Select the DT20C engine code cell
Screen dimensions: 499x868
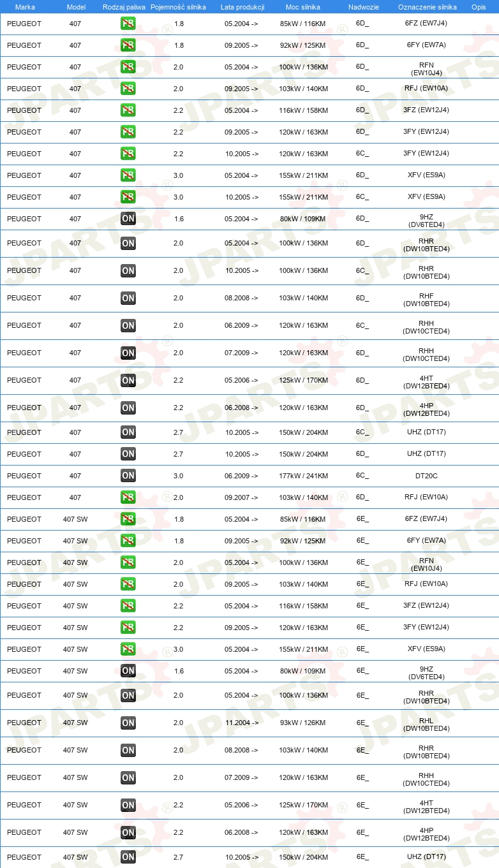point(426,476)
